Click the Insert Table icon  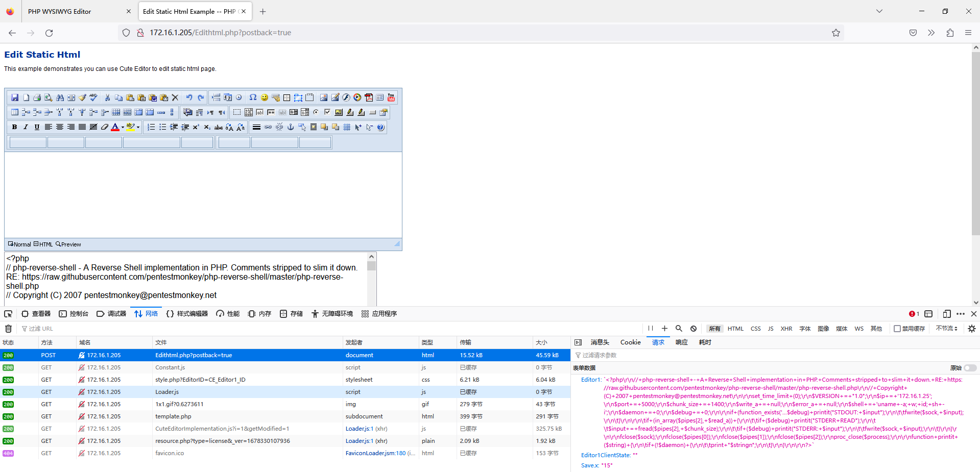click(15, 112)
